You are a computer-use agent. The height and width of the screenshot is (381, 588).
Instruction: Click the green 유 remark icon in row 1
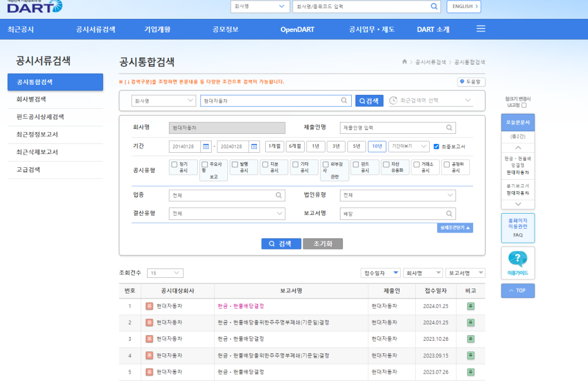[471, 306]
